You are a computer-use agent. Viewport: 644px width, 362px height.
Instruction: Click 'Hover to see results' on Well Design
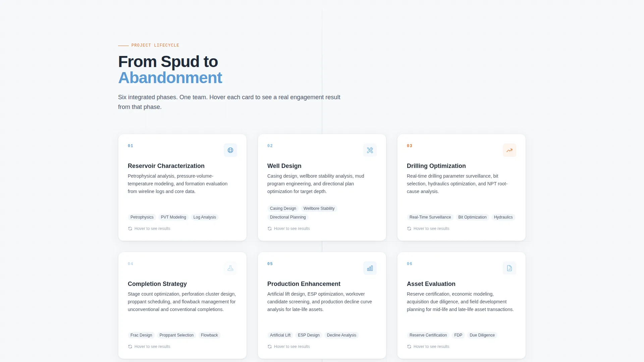[x=292, y=229]
